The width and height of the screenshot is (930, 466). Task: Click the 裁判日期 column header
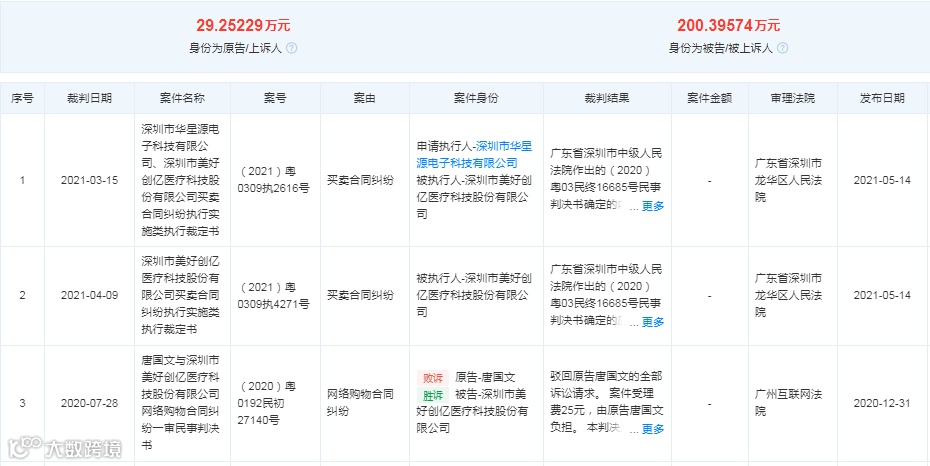tap(90, 98)
